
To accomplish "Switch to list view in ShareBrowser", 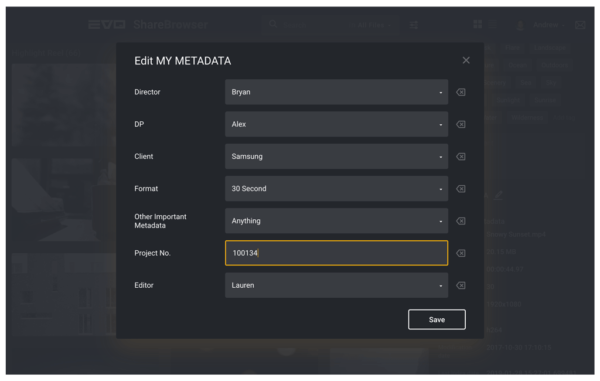I will click(492, 24).
